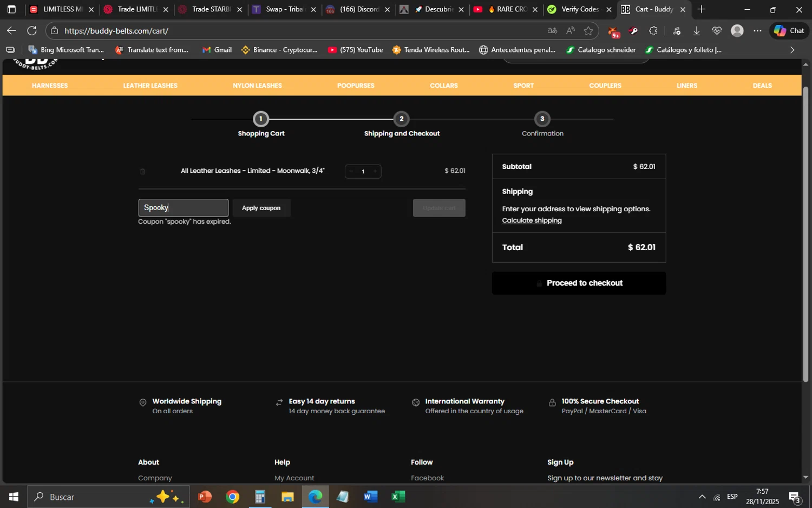Open the Harnesses menu
The height and width of the screenshot is (508, 812).
point(50,86)
